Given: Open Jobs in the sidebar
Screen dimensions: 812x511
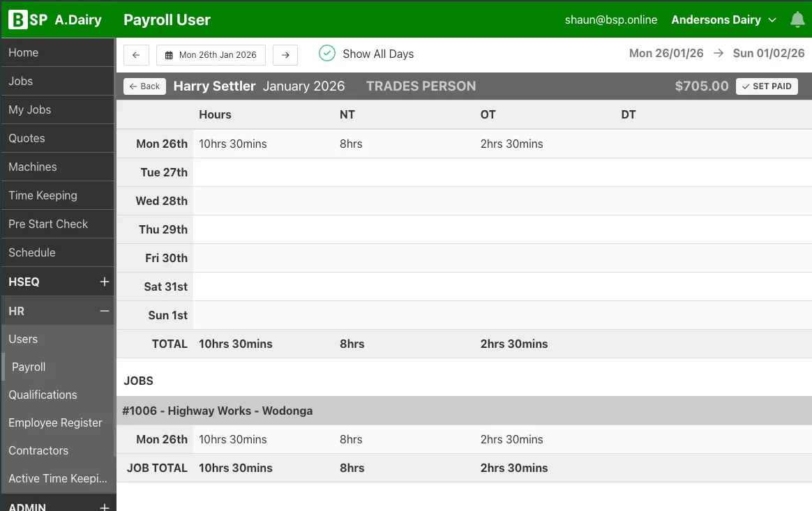Looking at the screenshot, I should coord(57,81).
